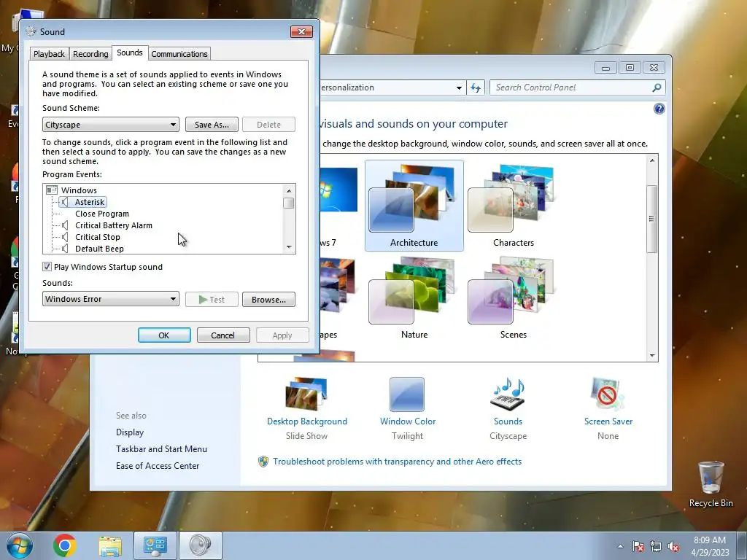The height and width of the screenshot is (560, 747).
Task: Open the Window Color Twilight swatch
Action: tap(407, 394)
